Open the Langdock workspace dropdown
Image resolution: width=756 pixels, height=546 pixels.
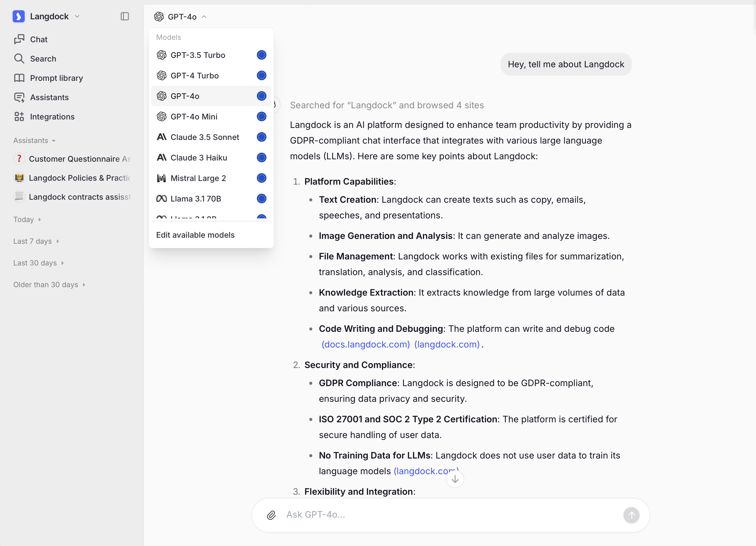[x=49, y=16]
